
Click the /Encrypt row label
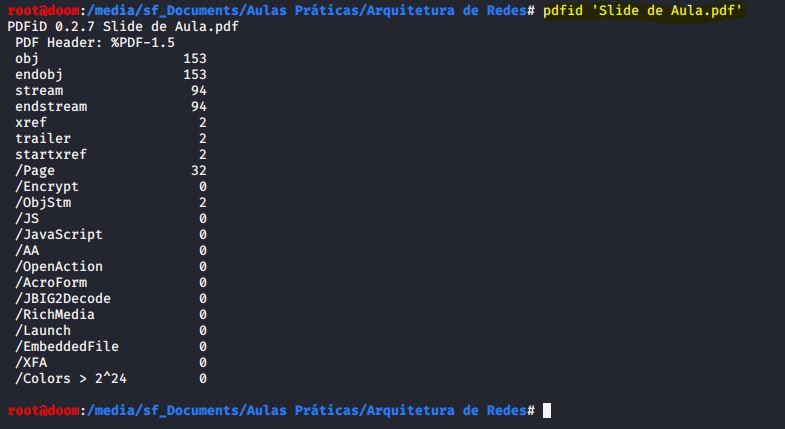pyautogui.click(x=47, y=186)
